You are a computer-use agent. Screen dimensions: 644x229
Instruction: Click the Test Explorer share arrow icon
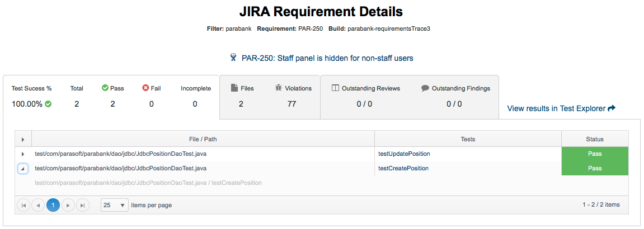click(x=612, y=108)
